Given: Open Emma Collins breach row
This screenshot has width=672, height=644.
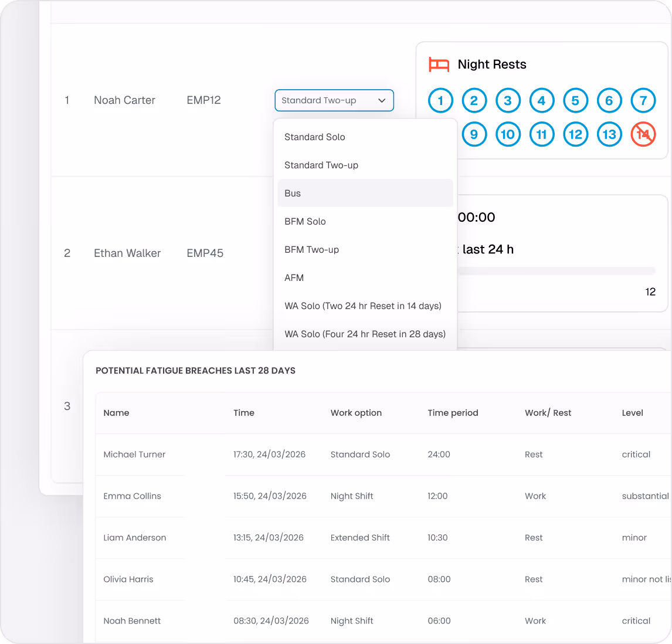Looking at the screenshot, I should 383,496.
